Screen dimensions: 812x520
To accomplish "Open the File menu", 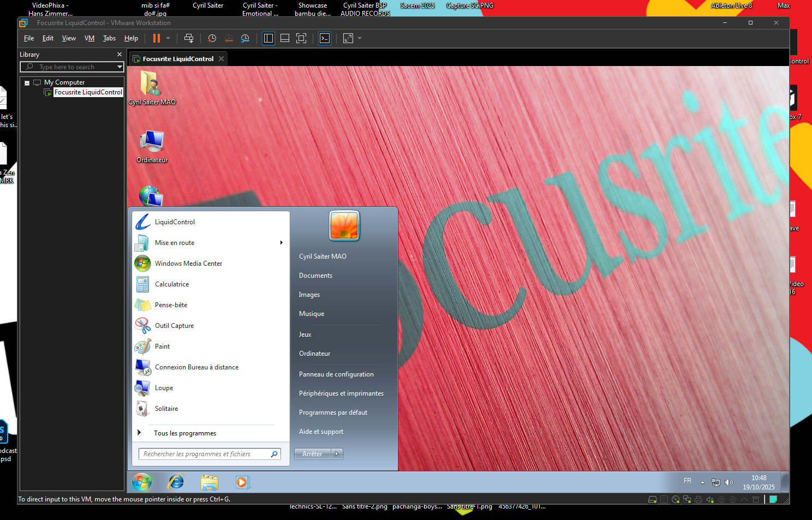I will point(29,38).
